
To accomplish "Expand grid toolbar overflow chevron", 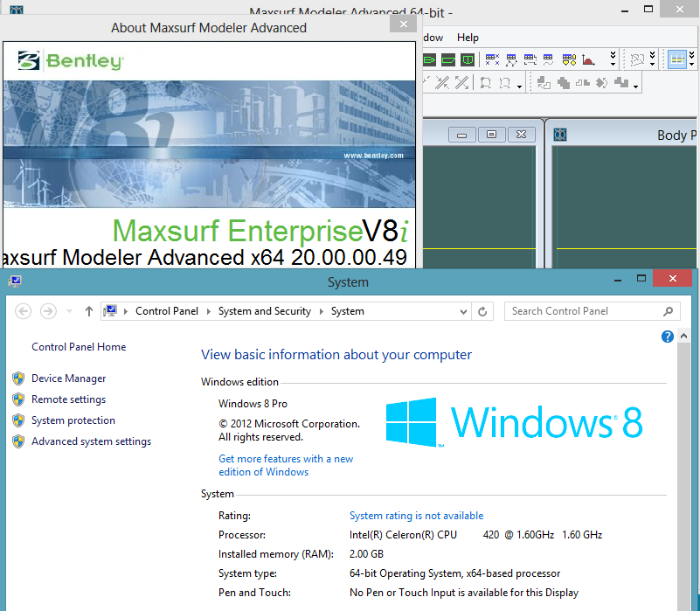I will [x=691, y=59].
